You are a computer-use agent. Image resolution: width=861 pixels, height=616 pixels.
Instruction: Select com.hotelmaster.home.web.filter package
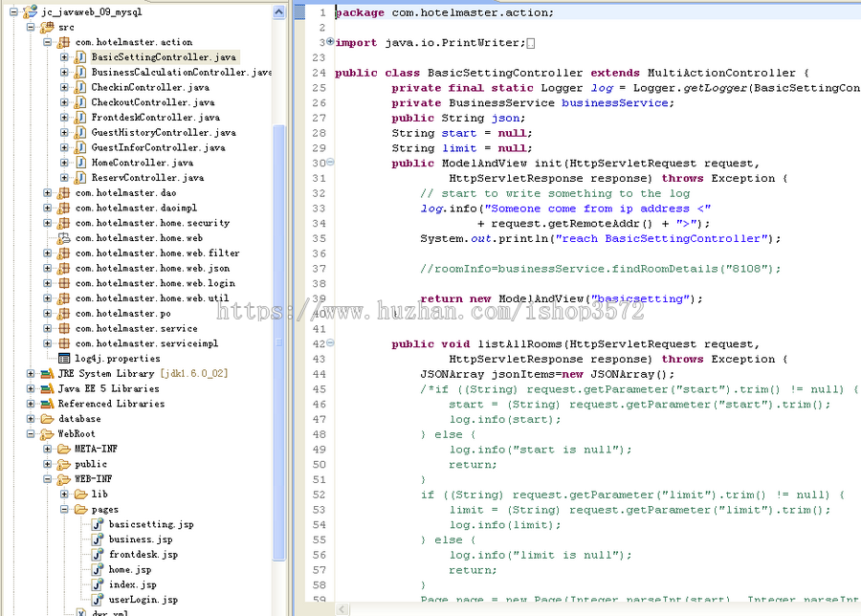(157, 253)
